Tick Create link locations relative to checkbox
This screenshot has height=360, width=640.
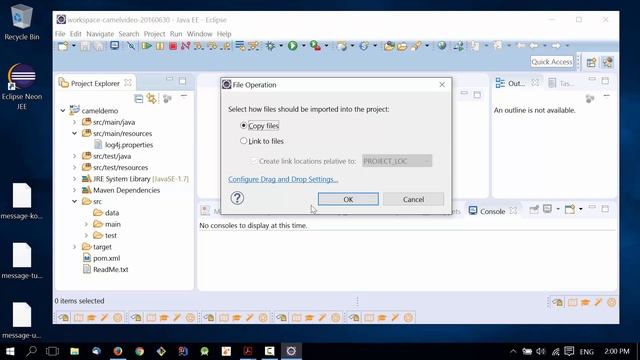(x=254, y=161)
